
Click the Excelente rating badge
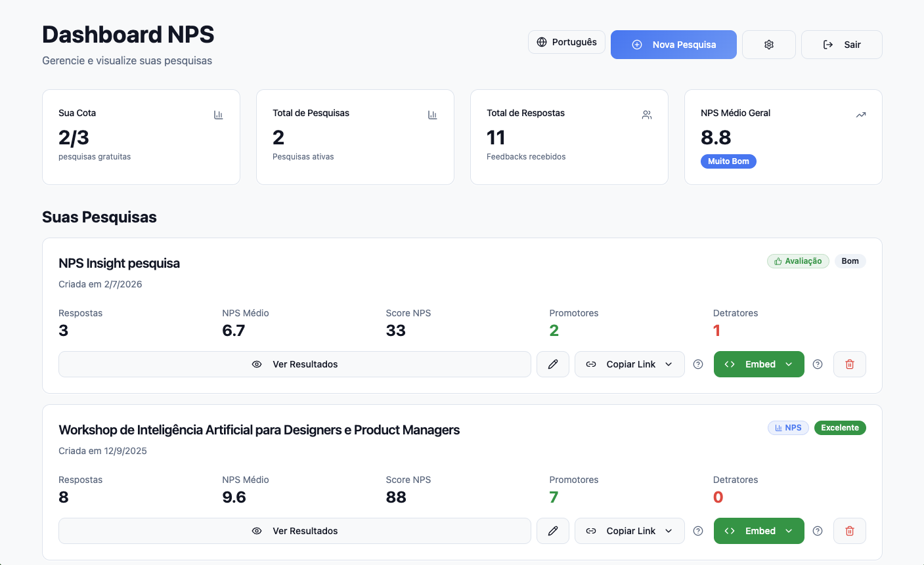click(840, 428)
